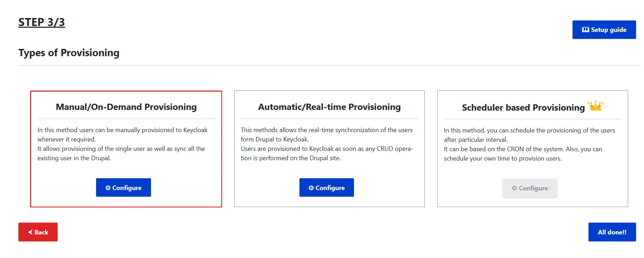Click the Types of Provisioning heading

[69, 53]
